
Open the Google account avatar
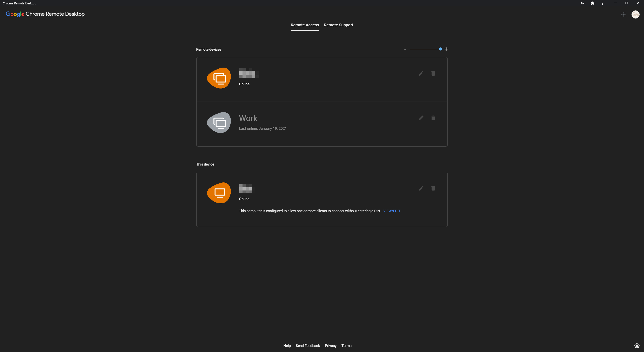point(635,14)
